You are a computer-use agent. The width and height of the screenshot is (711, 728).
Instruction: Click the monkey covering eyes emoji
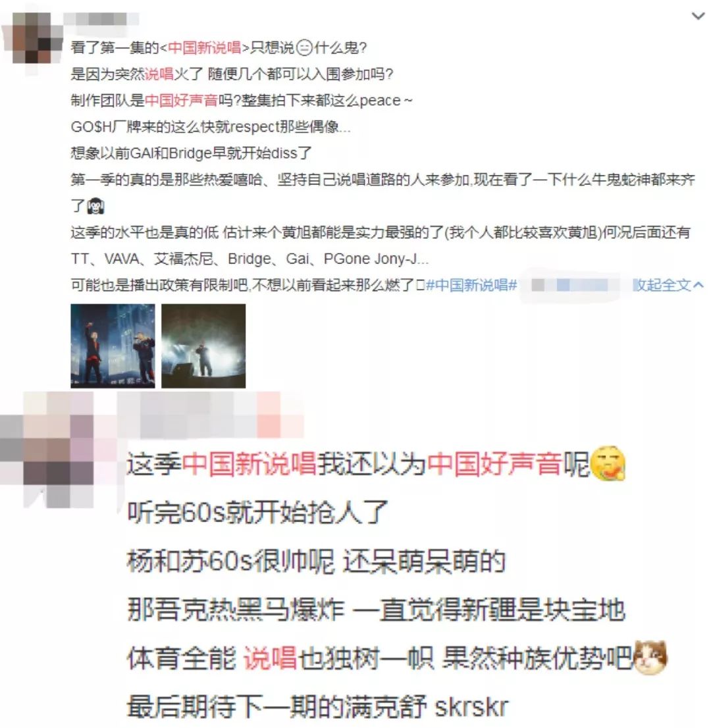(95, 205)
